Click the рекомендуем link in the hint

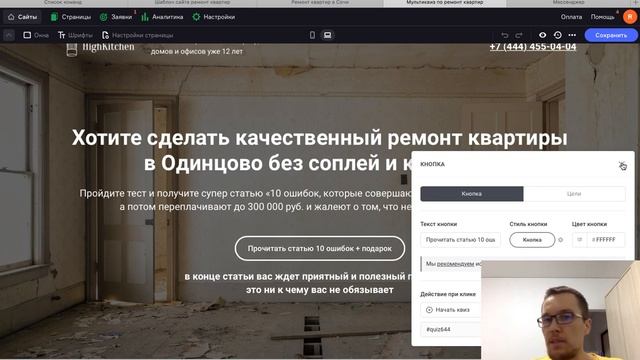pyautogui.click(x=456, y=264)
